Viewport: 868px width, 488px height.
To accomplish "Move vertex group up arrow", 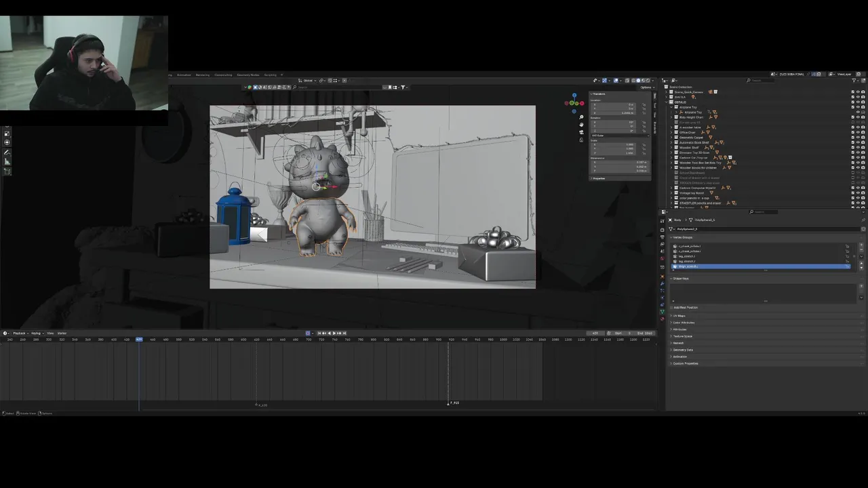I will coord(861,263).
